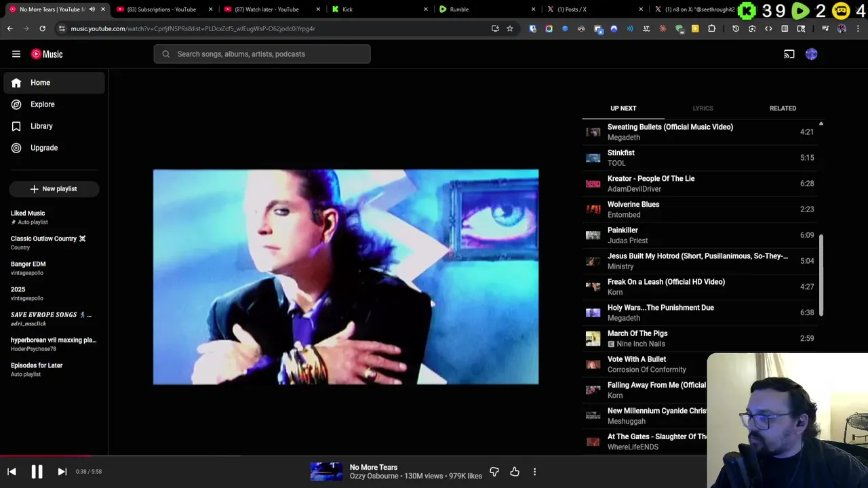Select Jesus Built My Hotrod by Ministry
Screen dimensions: 868x488
[x=700, y=261]
